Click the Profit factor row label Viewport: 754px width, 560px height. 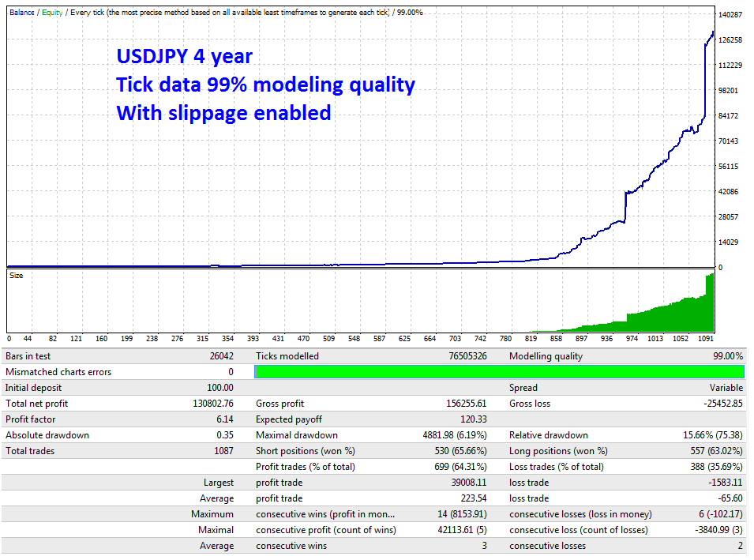click(31, 419)
